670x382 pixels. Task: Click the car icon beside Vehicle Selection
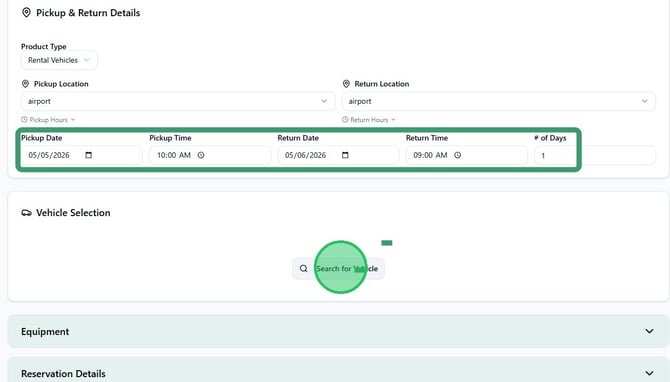coord(26,213)
